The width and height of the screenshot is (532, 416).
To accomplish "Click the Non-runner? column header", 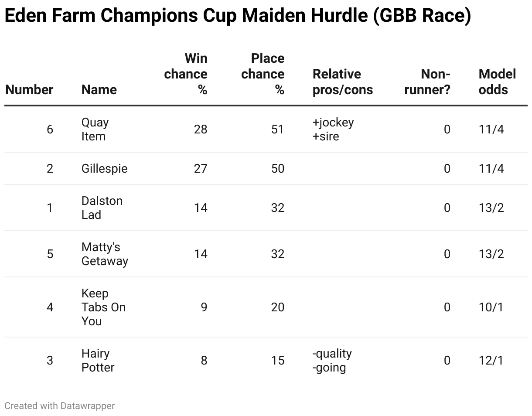I will coord(427,82).
